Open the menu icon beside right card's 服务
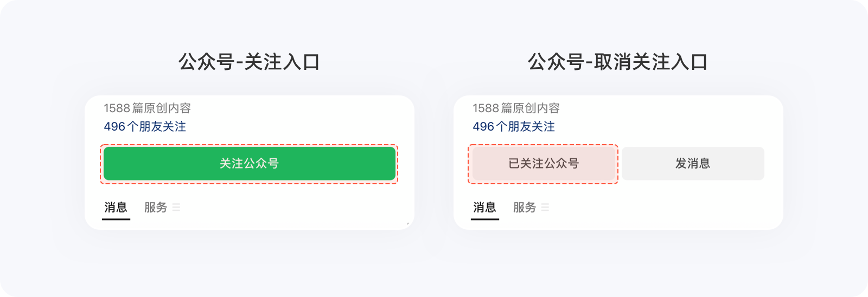This screenshot has width=868, height=297. 545,207
